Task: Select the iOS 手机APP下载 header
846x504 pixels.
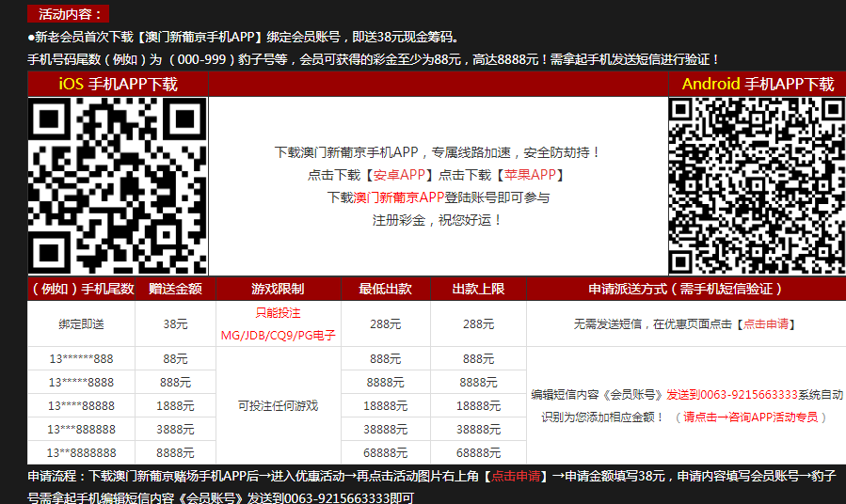Action: 118,84
